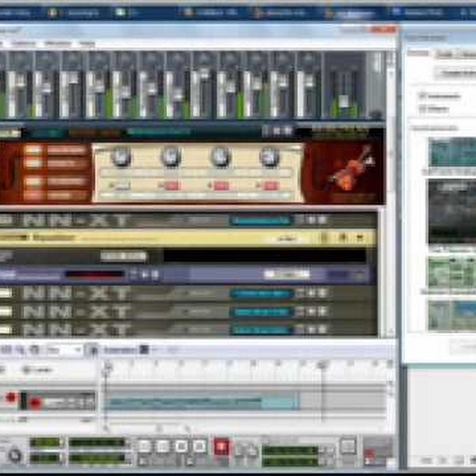Expand the yellow equalizer device fold arrow

tap(361, 238)
